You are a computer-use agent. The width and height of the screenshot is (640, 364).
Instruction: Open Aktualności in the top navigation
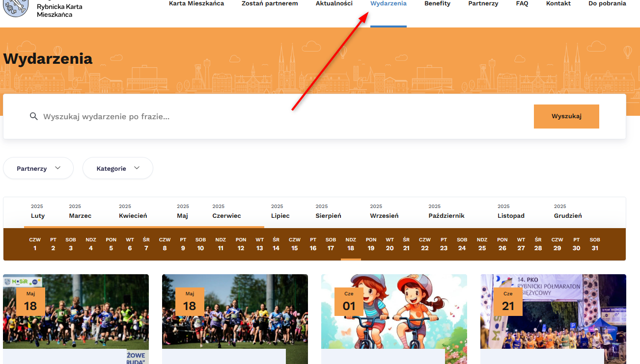(334, 3)
